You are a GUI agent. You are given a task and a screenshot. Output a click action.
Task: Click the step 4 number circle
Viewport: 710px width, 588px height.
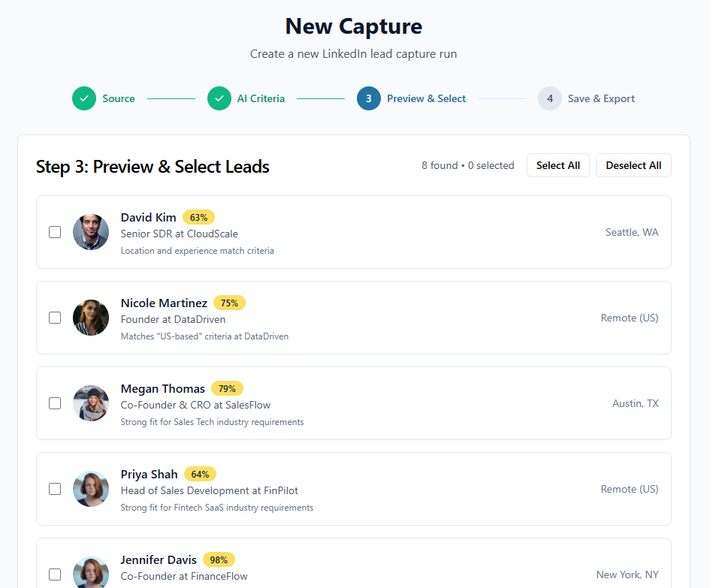pyautogui.click(x=549, y=98)
